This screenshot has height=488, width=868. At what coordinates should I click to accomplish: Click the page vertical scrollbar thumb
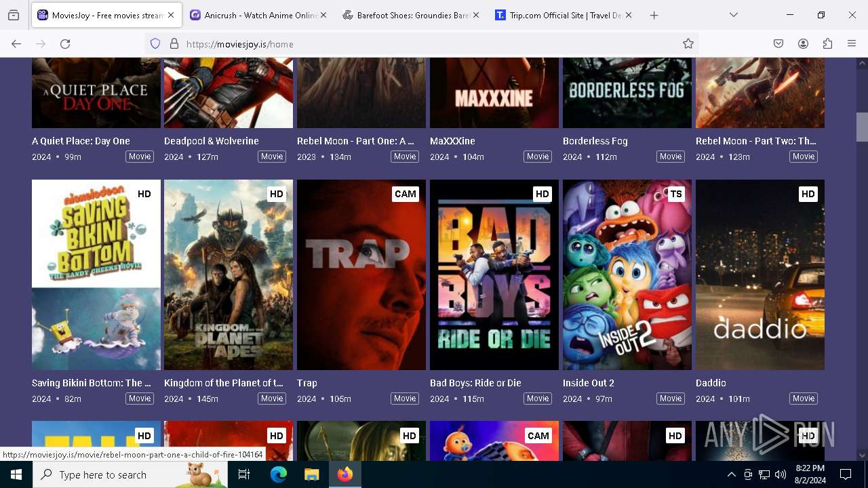tap(862, 127)
